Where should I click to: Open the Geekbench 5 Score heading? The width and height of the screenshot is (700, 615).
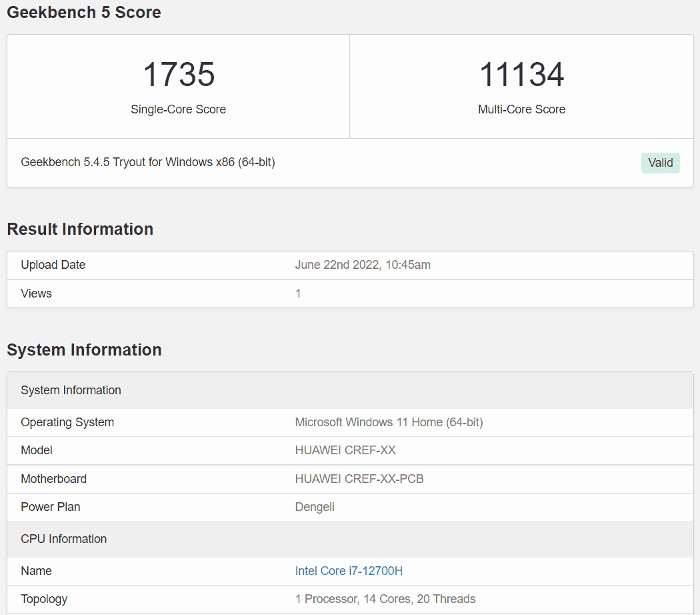pyautogui.click(x=83, y=12)
